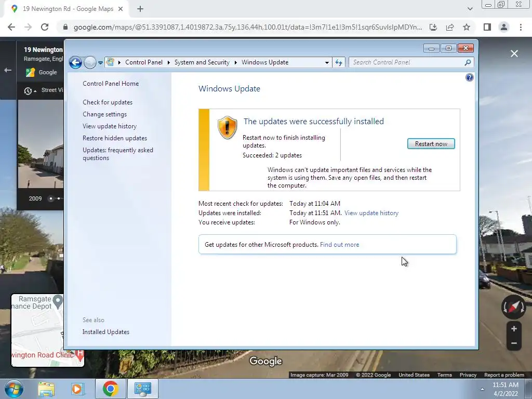Reload the Google Maps page in Chrome
This screenshot has height=399, width=532.
click(45, 27)
